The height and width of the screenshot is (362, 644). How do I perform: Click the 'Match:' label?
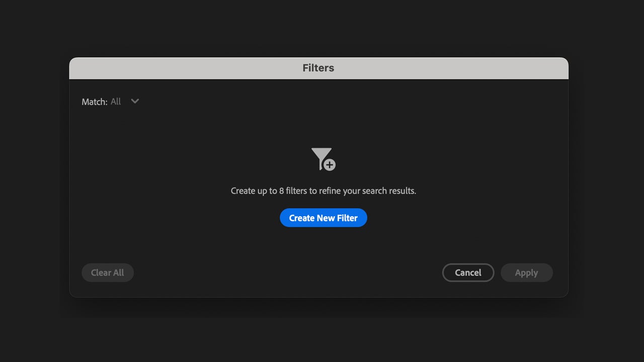coord(95,102)
